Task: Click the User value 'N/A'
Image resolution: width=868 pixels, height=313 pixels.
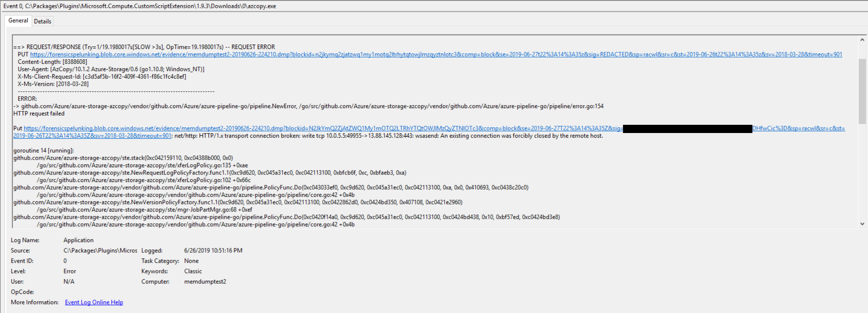Action: (x=69, y=282)
